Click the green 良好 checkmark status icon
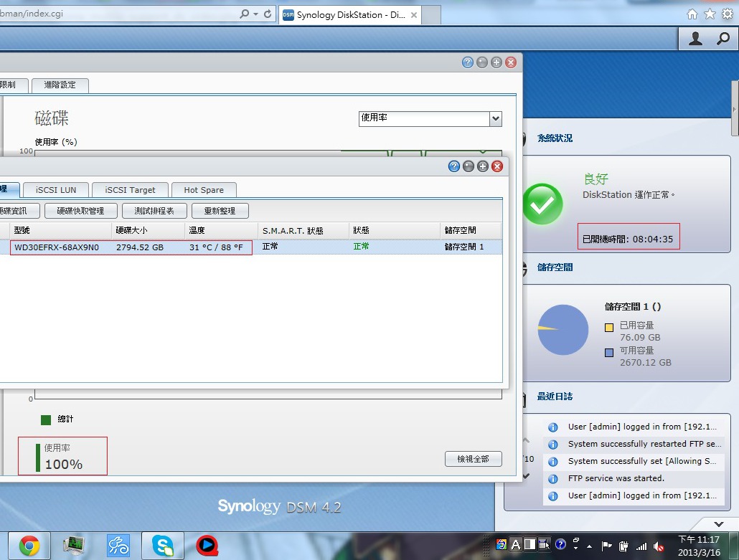 (x=542, y=204)
